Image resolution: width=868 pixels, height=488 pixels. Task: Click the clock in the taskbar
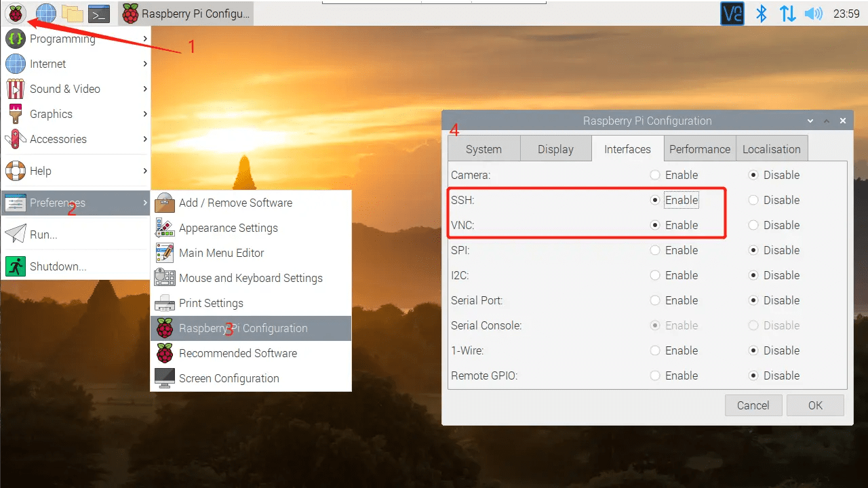coord(846,14)
